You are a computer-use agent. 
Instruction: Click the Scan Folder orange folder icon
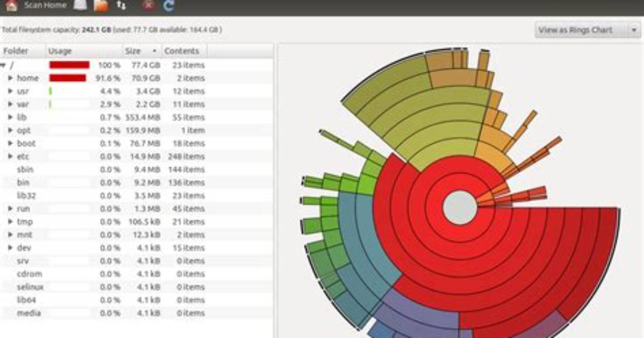(101, 5)
